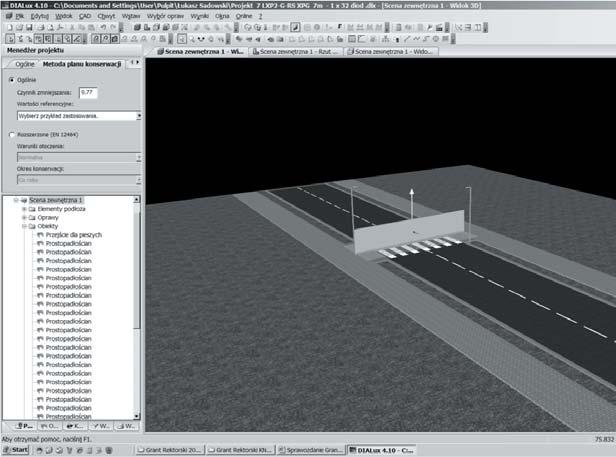Screen dimensions: 616x457
Task: Click the Czynnik zmniejszania field showing 0.77
Action: pos(88,93)
